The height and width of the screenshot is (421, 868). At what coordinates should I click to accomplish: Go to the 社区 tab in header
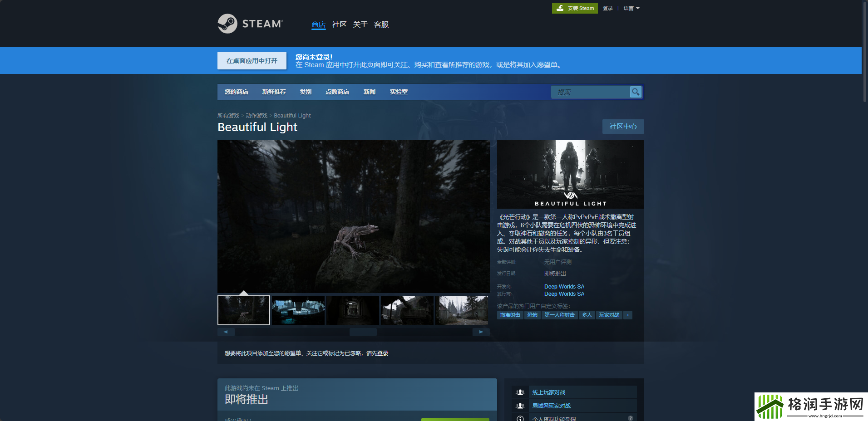339,24
